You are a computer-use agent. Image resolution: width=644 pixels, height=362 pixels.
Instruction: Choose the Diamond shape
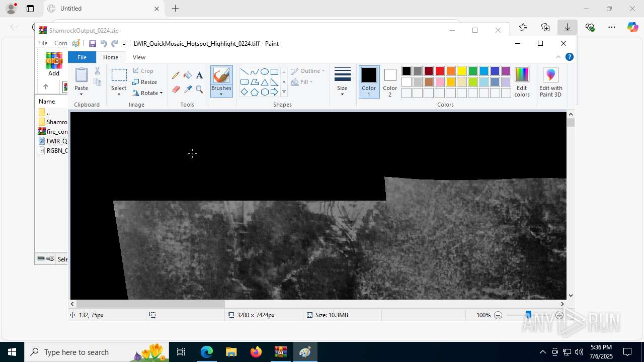coord(244,92)
